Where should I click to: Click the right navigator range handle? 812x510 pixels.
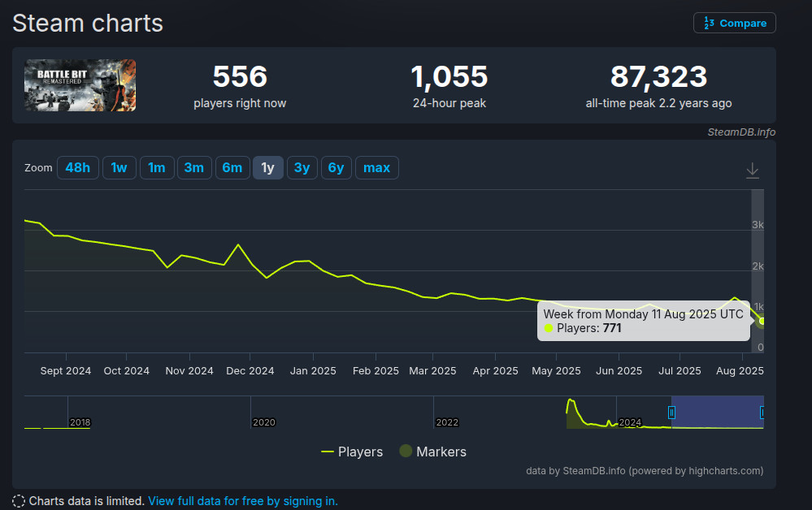762,413
